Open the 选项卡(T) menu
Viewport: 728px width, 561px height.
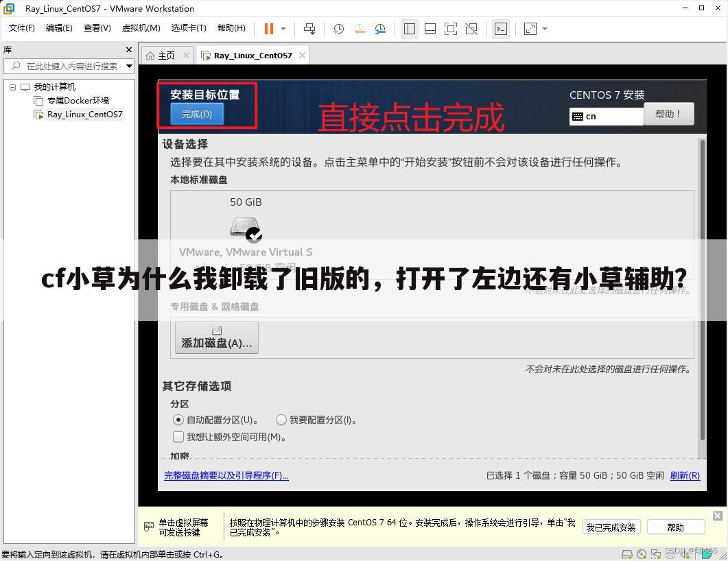[189, 28]
